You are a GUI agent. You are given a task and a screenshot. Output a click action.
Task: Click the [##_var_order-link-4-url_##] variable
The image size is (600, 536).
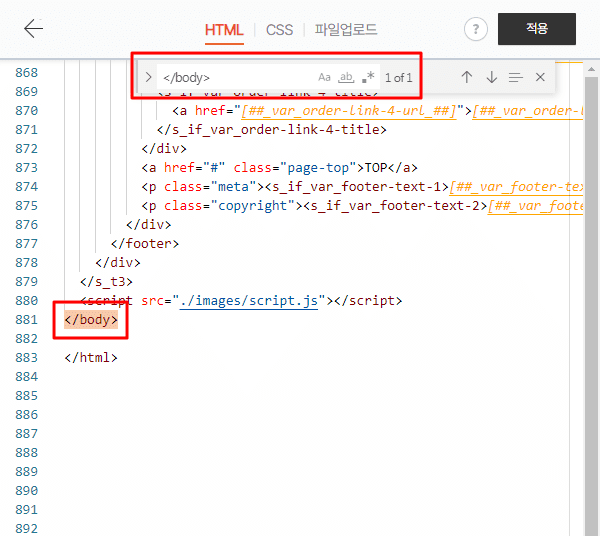pyautogui.click(x=349, y=111)
